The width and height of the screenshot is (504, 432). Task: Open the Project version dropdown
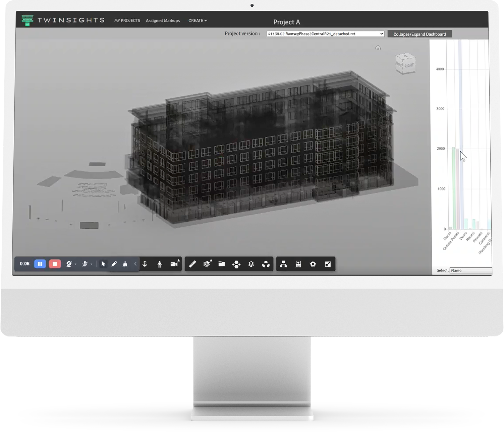point(325,34)
